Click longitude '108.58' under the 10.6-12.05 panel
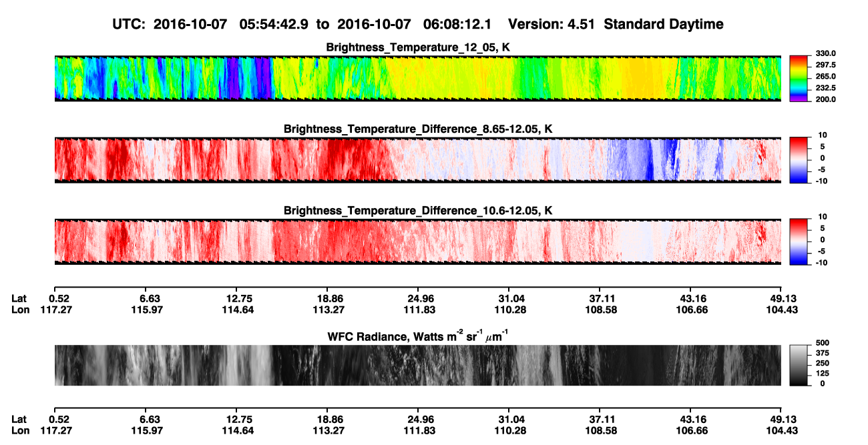The image size is (868, 445). point(600,310)
